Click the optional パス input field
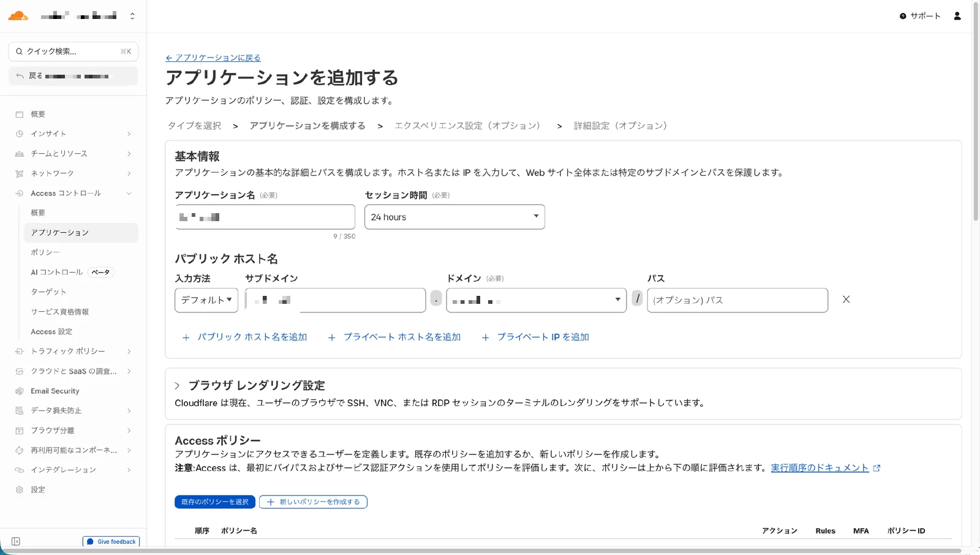Screen dimensions: 980x555 click(x=737, y=300)
